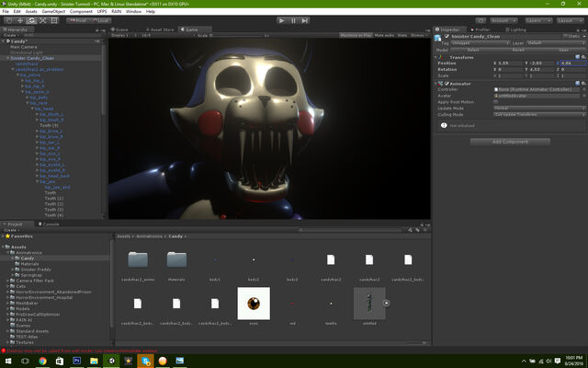The width and height of the screenshot is (588, 368).
Task: Open the Culling Mode dropdown
Action: (x=539, y=114)
